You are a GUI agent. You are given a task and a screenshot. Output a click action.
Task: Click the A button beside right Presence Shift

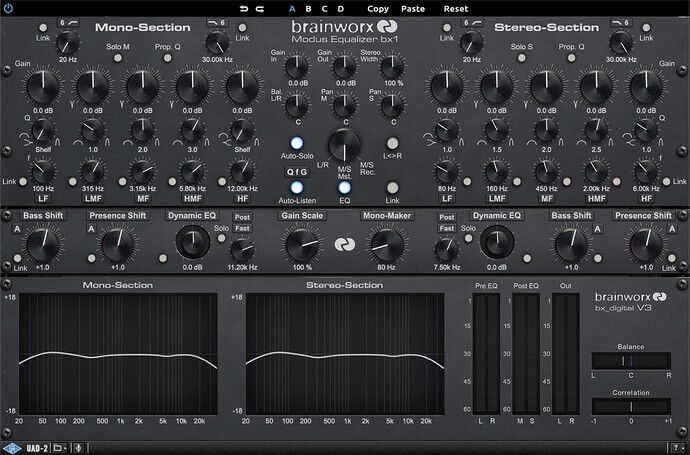pyautogui.click(x=672, y=229)
